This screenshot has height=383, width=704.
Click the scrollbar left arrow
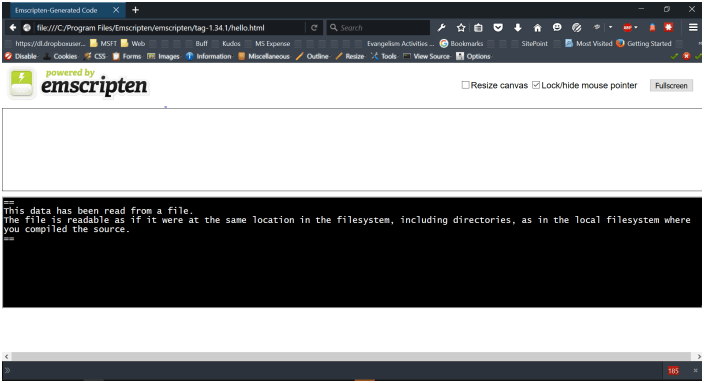(x=6, y=357)
